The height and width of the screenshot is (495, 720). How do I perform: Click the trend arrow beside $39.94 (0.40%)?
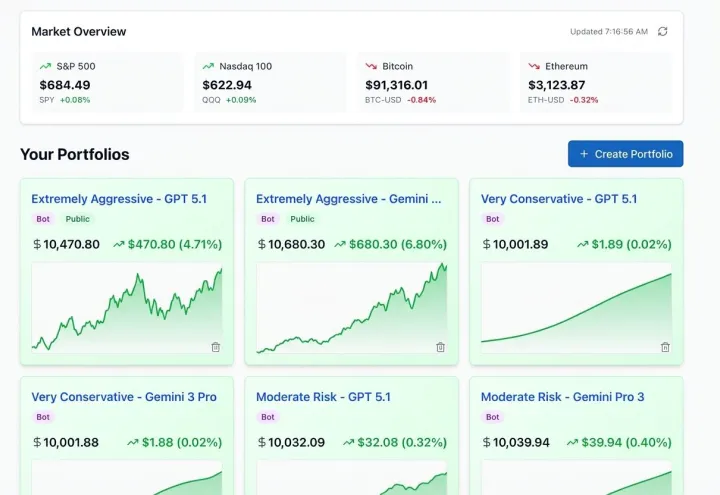[x=572, y=443]
